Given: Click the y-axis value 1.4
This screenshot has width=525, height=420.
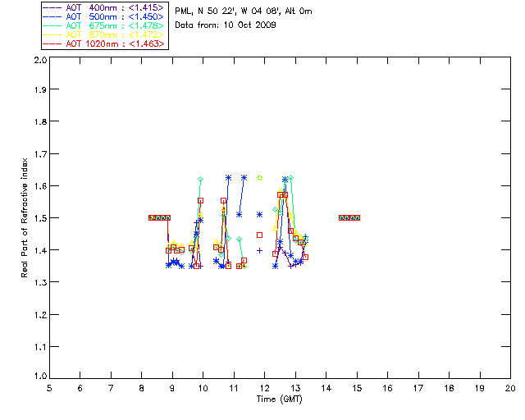Looking at the screenshot, I should pyautogui.click(x=40, y=250).
